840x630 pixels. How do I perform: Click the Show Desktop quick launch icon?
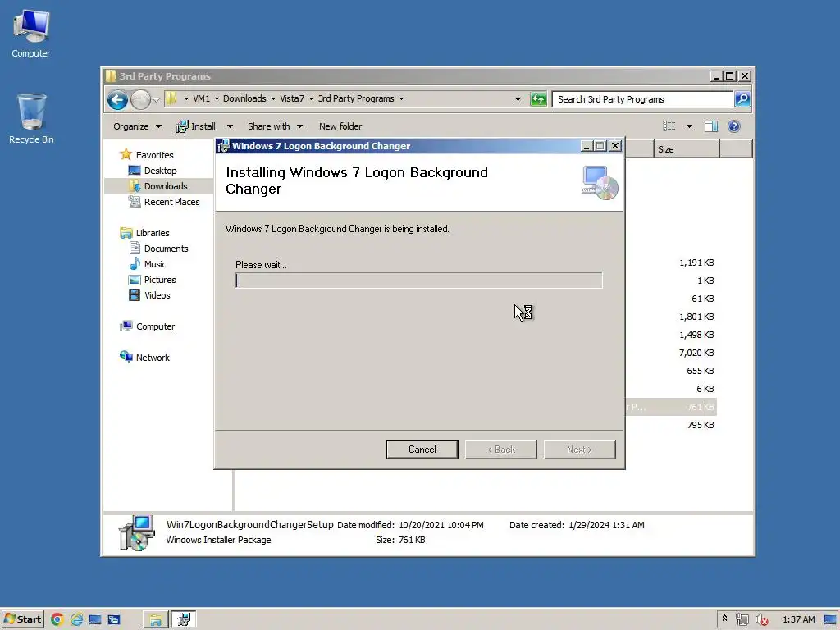(95, 619)
